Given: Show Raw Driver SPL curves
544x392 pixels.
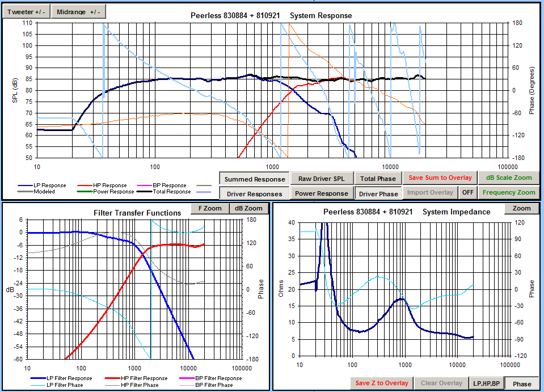Looking at the screenshot, I should coord(322,179).
